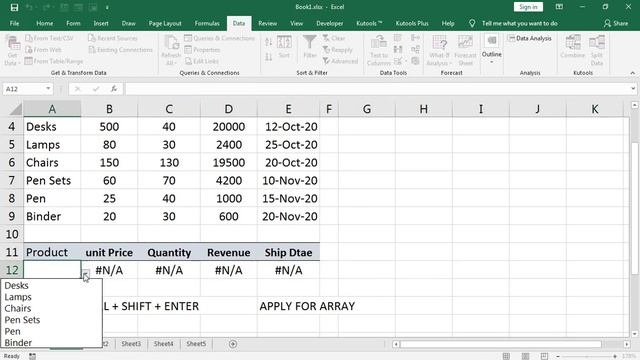
Task: Reapply the filter
Action: [338, 49]
